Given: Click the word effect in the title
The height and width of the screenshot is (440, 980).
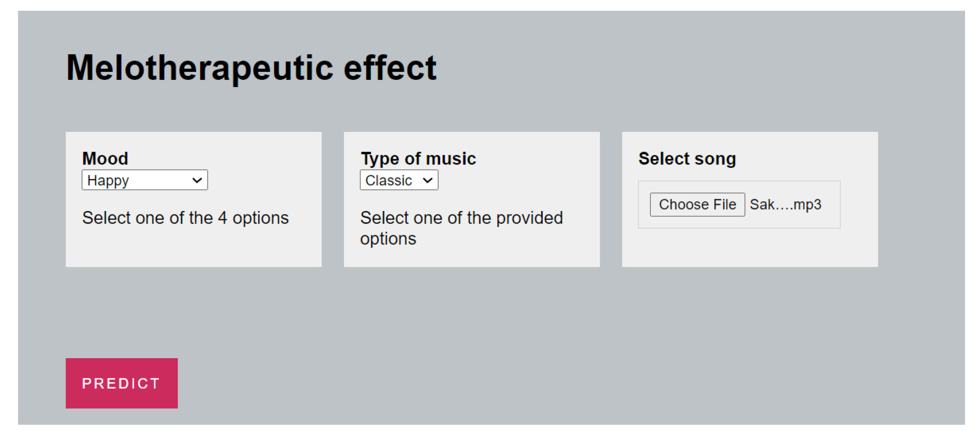Looking at the screenshot, I should click(x=390, y=68).
